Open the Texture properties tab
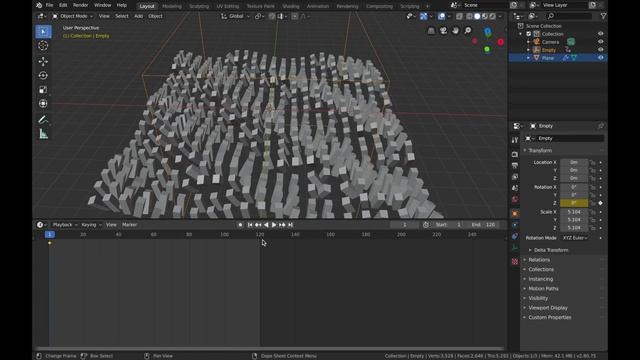This screenshot has height=360, width=640. (x=515, y=262)
